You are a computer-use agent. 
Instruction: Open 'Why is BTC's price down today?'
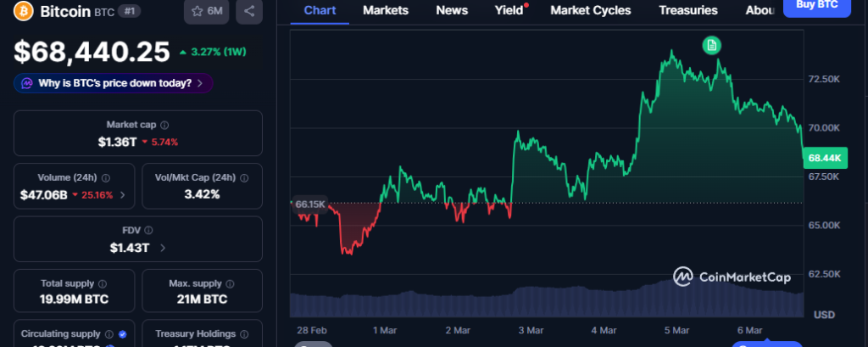pos(113,83)
